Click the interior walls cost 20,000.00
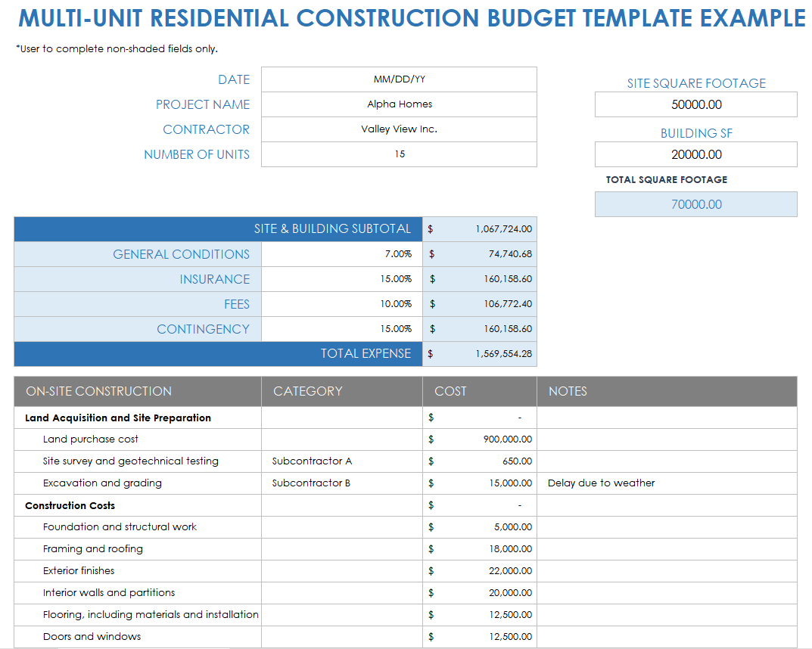The height and width of the screenshot is (649, 812). 480,592
